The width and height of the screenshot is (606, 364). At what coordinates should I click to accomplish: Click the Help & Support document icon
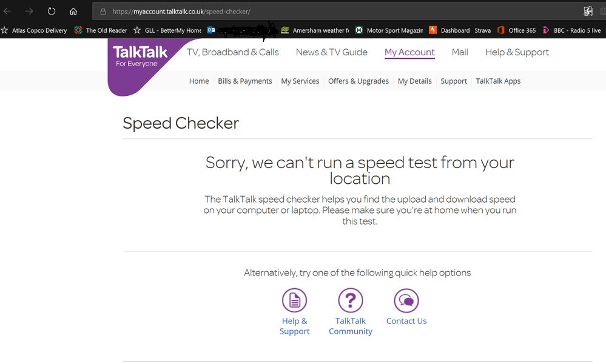[x=294, y=300]
